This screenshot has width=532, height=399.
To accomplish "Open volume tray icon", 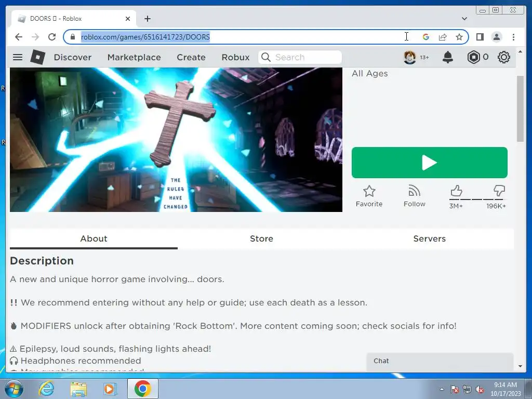I will tap(480, 389).
